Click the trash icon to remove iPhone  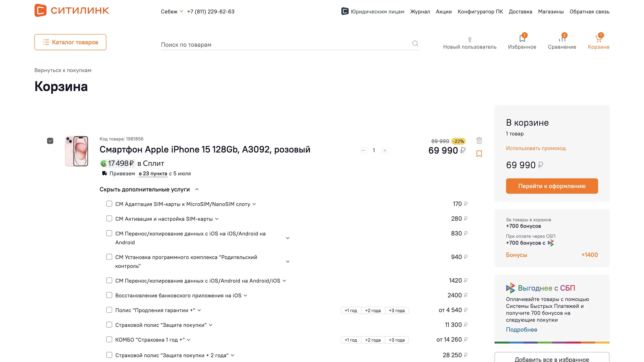pyautogui.click(x=479, y=141)
